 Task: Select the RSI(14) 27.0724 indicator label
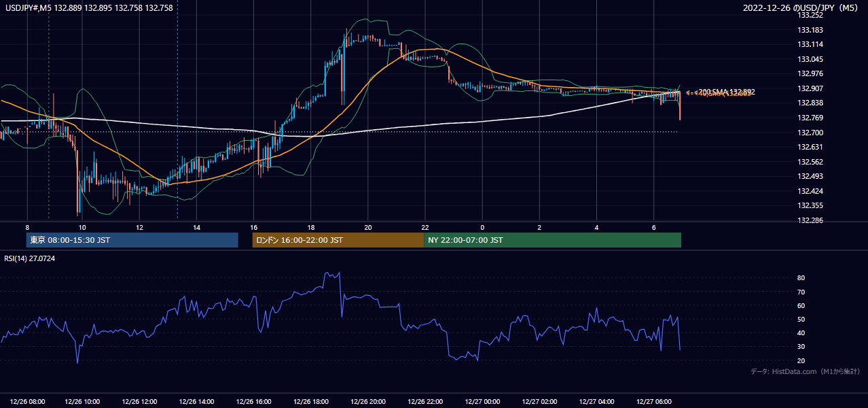[x=30, y=258]
